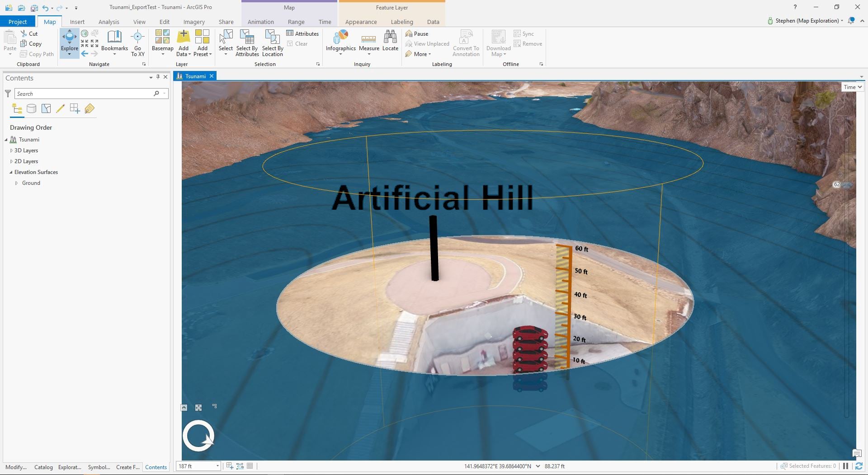Toggle View Unplaced labels

click(427, 44)
